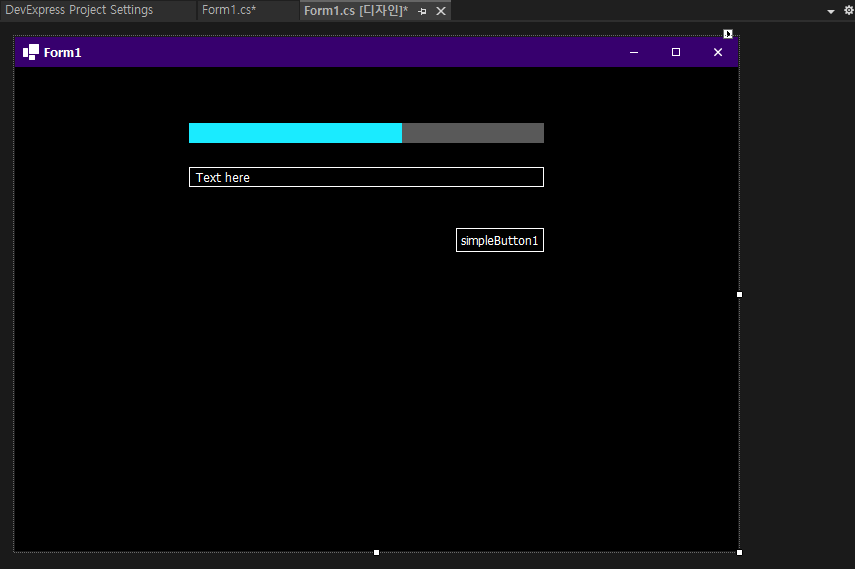Select the 'Text here' text box
This screenshot has width=855, height=569.
pyautogui.click(x=366, y=177)
